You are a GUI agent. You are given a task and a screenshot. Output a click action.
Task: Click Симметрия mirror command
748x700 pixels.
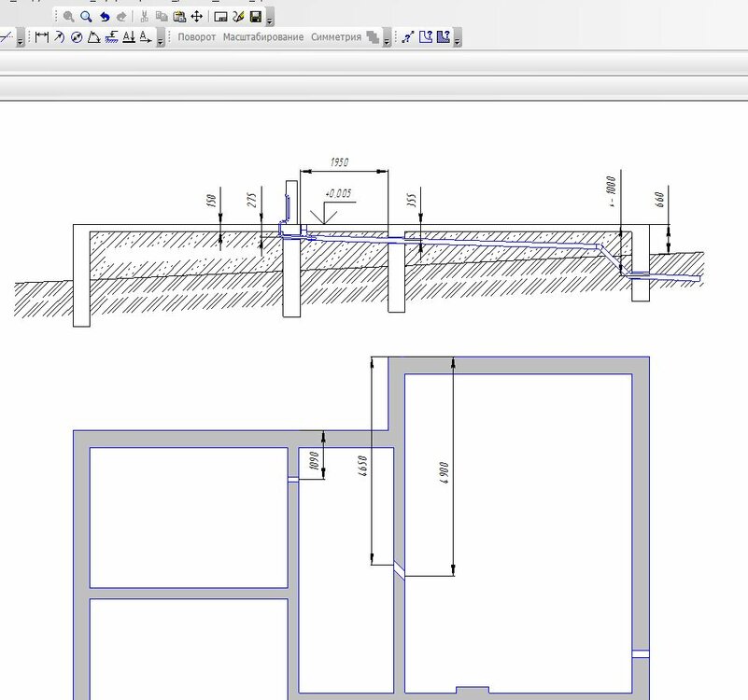[336, 37]
